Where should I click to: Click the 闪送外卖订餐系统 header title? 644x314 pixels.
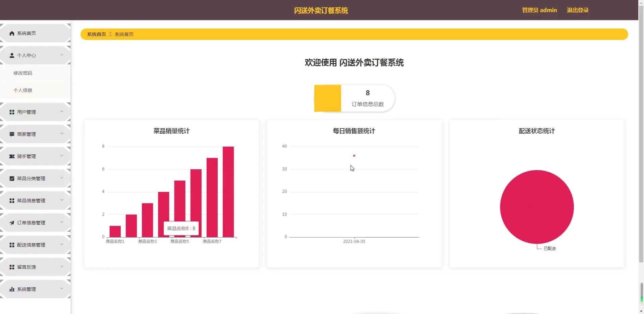(x=321, y=10)
